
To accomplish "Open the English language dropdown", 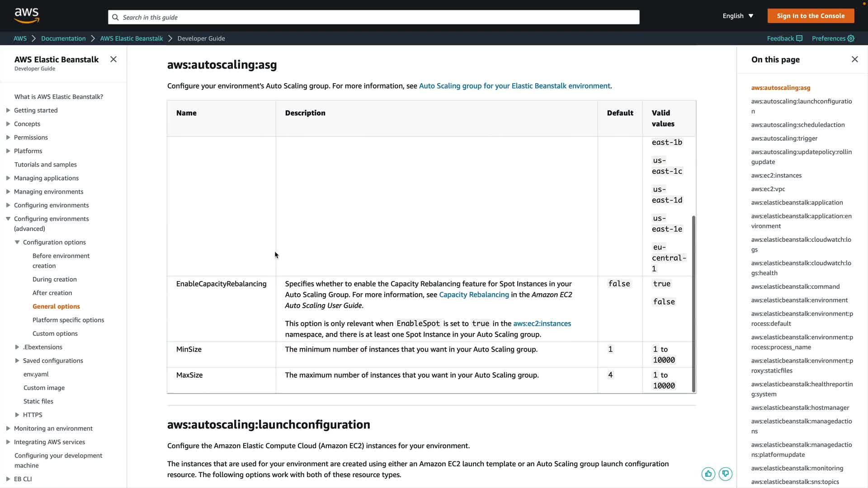I will pyautogui.click(x=738, y=16).
